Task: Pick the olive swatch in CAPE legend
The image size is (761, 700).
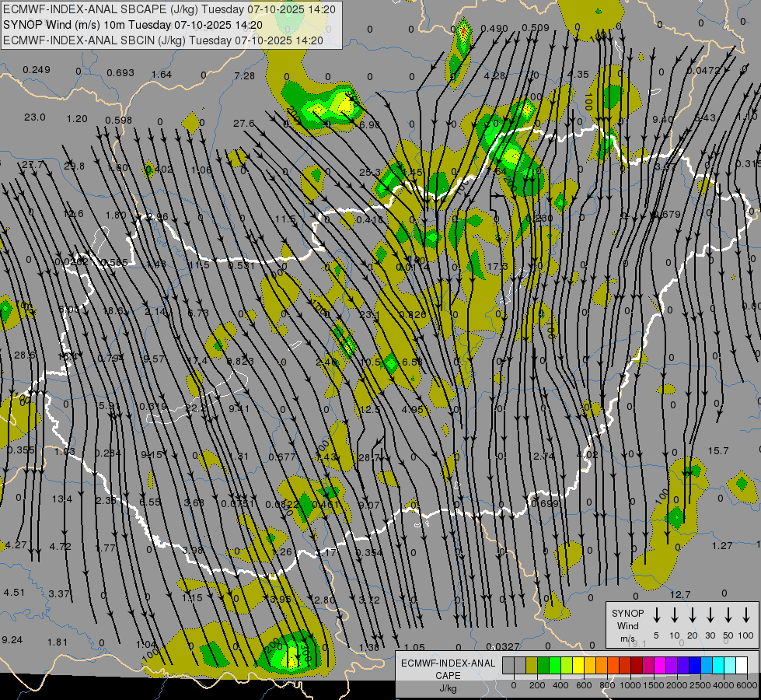Action: tap(532, 666)
